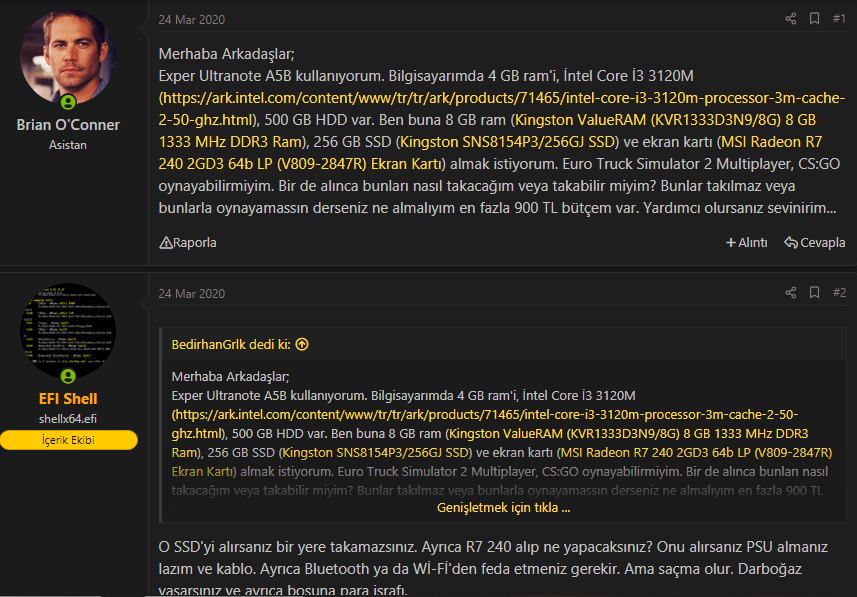Screen dimensions: 857x597
Task: Open the Intel ark link in post #1
Action: [502, 109]
